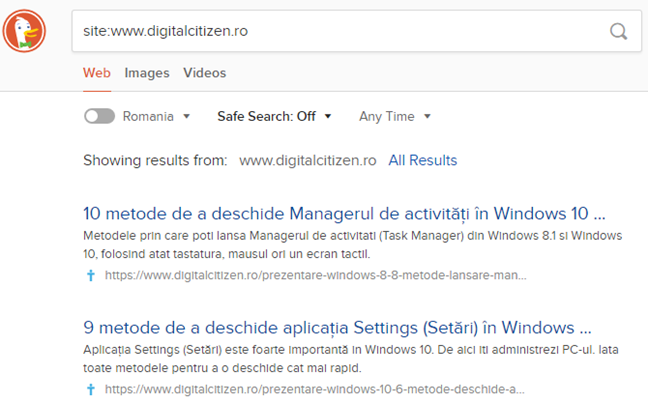This screenshot has width=648, height=403.
Task: Click the DuckDuckGo duck logo
Action: click(24, 31)
